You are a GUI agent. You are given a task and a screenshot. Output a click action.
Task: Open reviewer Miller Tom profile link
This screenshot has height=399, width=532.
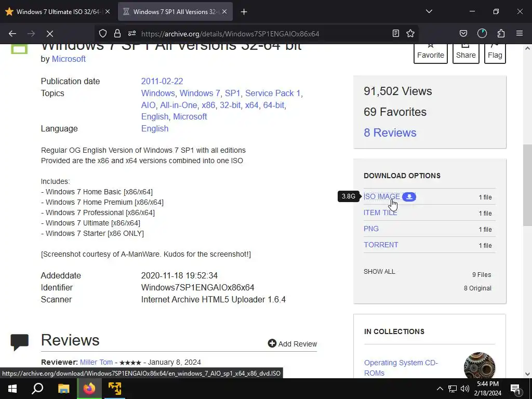[x=96, y=362]
